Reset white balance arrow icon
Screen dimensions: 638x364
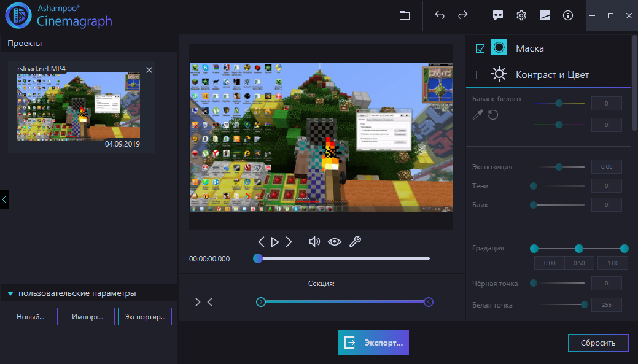[x=493, y=115]
